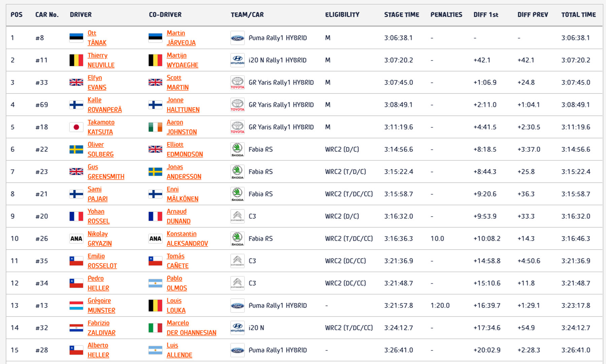Select penalty value 1:20.0 in Munster's row

(440, 305)
